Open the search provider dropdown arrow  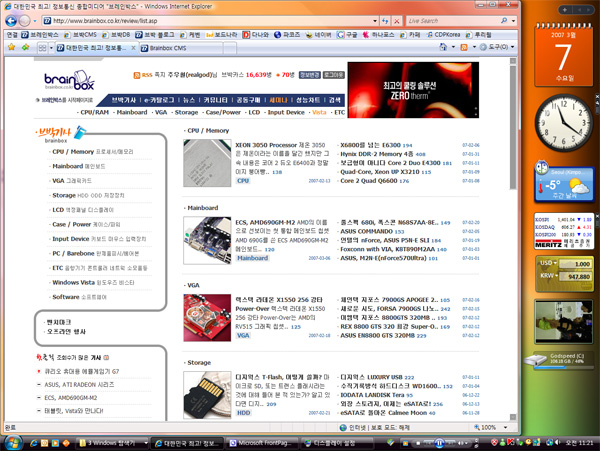click(514, 21)
